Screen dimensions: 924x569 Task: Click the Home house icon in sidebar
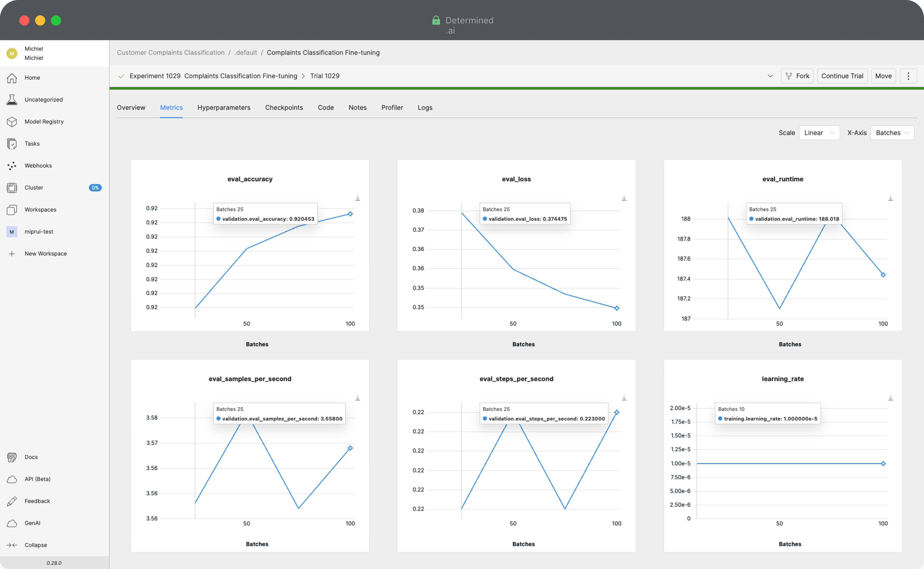(12, 78)
